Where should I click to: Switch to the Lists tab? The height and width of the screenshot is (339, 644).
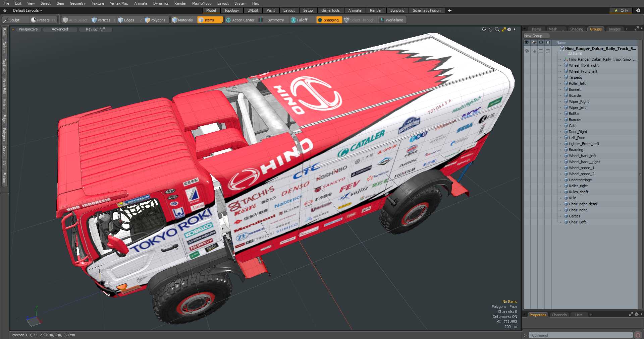pos(579,315)
